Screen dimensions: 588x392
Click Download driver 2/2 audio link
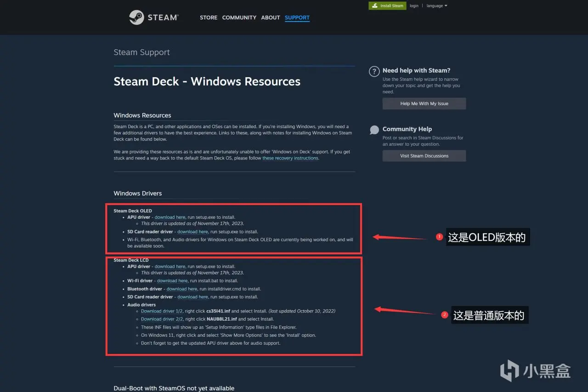pyautogui.click(x=162, y=319)
